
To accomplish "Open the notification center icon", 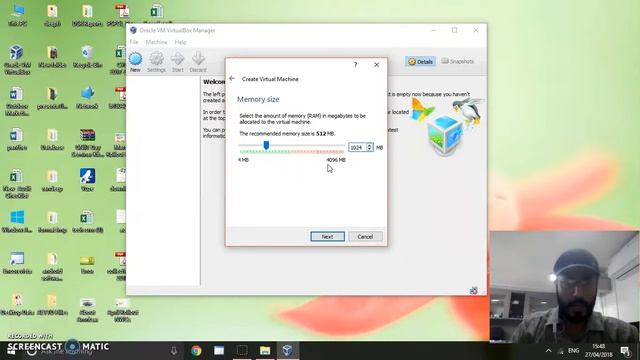I will click(x=626, y=350).
